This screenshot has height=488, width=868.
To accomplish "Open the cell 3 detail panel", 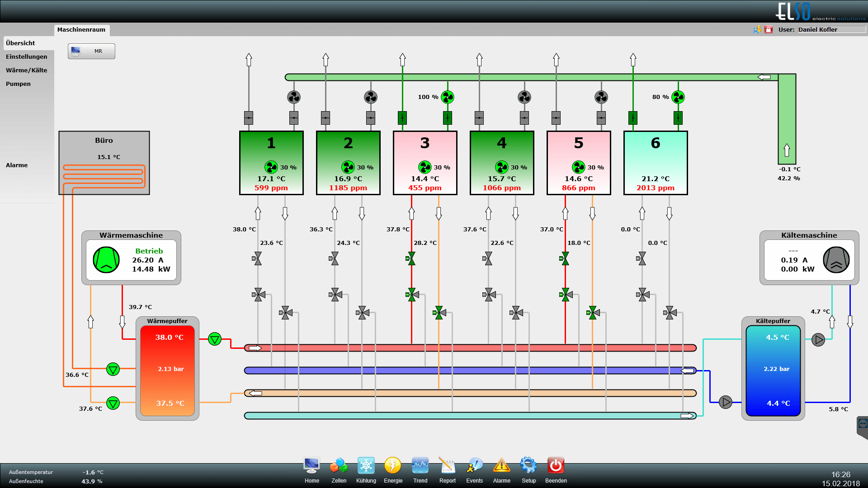I will click(425, 163).
